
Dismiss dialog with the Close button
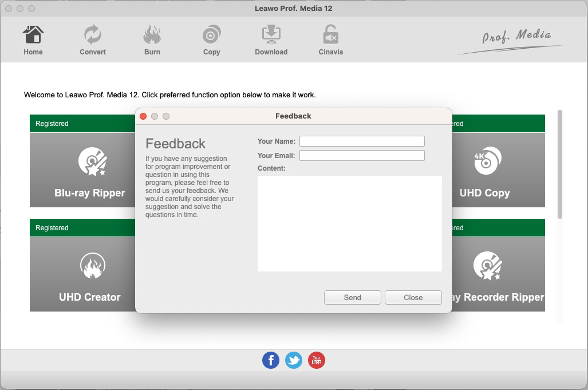point(413,298)
